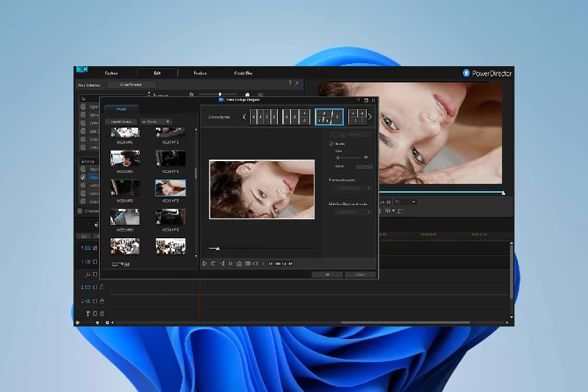The width and height of the screenshot is (588, 392).
Task: Switch to the Produce tab
Action: 200,73
